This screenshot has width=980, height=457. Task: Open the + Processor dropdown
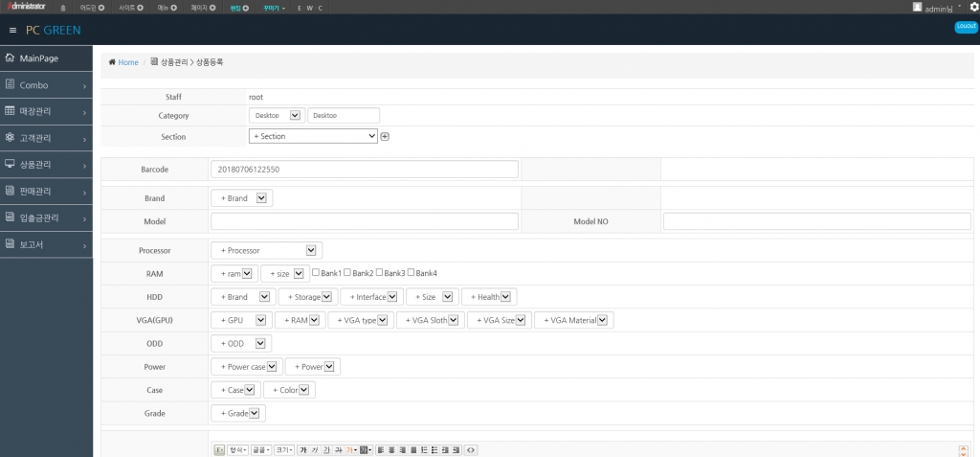click(x=267, y=250)
